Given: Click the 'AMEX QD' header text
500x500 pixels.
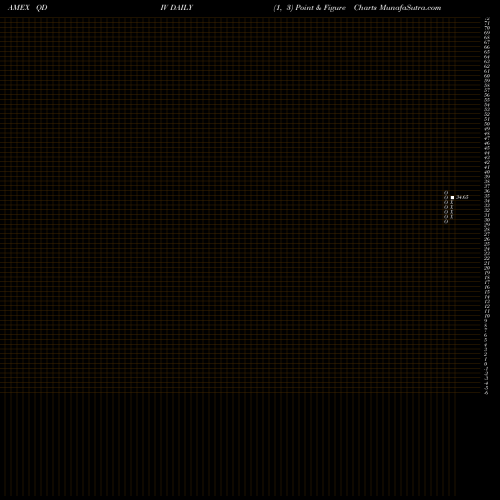Looking at the screenshot, I should pyautogui.click(x=27, y=7).
